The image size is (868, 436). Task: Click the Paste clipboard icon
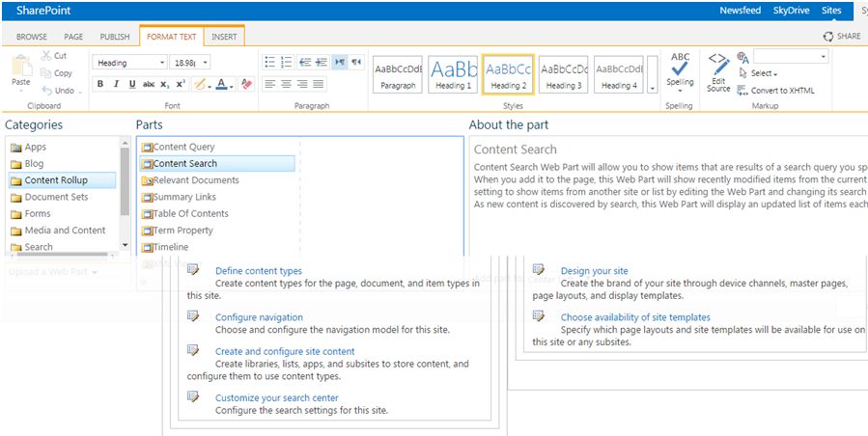(x=21, y=71)
